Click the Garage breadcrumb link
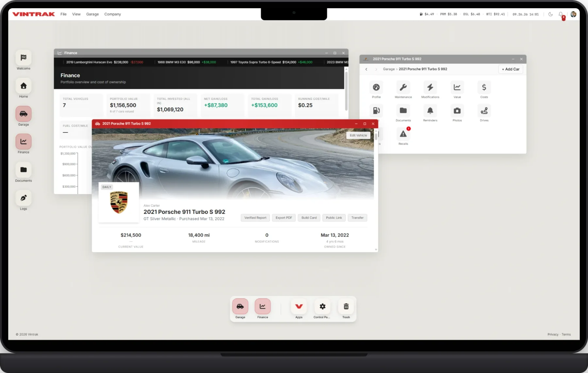The width and height of the screenshot is (588, 373). [x=389, y=69]
